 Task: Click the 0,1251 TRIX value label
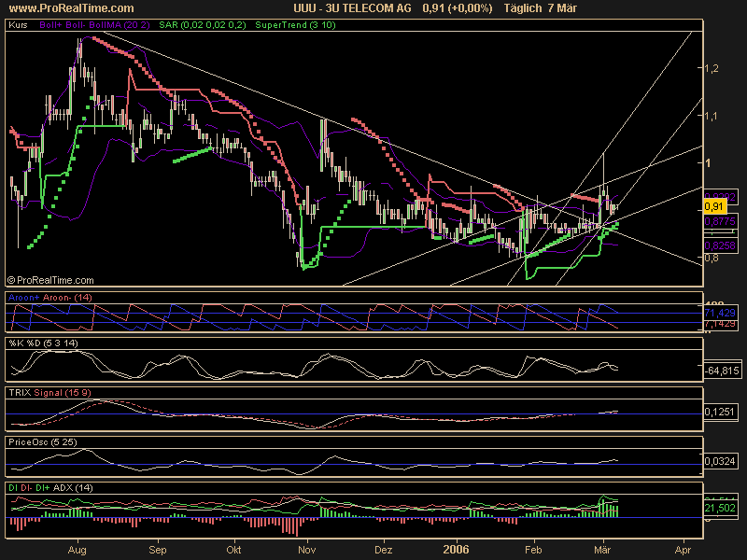pyautogui.click(x=718, y=411)
